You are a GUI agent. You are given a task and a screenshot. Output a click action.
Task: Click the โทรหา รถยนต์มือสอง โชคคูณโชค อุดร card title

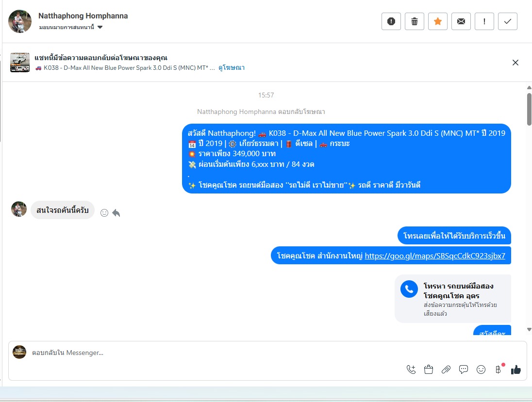(458, 290)
